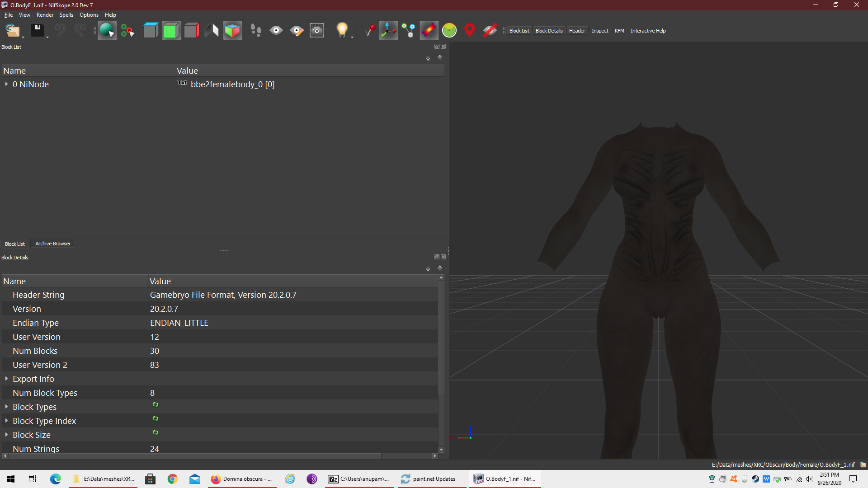Select the Walk footsteps mode

pyautogui.click(x=256, y=31)
